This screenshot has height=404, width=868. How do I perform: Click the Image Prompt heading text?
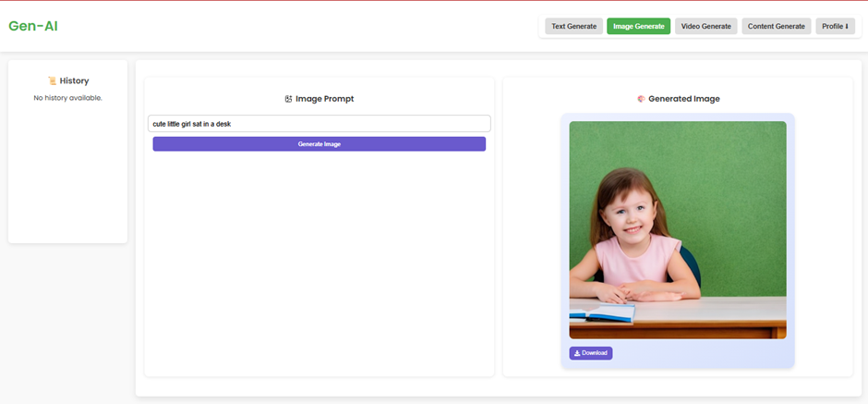pos(324,99)
